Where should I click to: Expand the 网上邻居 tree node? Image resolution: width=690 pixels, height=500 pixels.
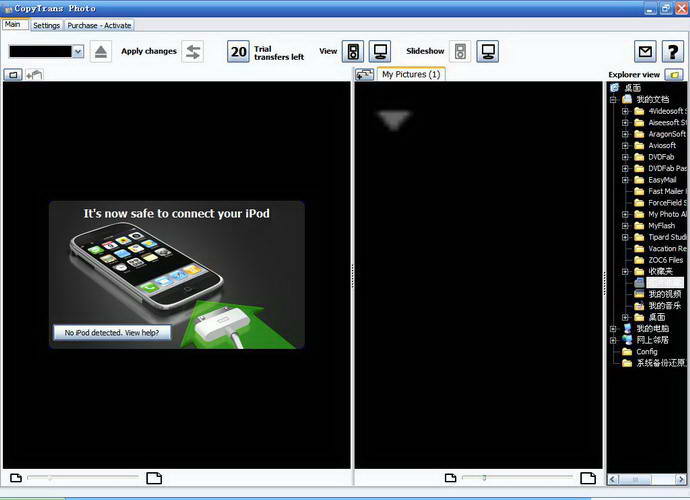click(x=613, y=340)
